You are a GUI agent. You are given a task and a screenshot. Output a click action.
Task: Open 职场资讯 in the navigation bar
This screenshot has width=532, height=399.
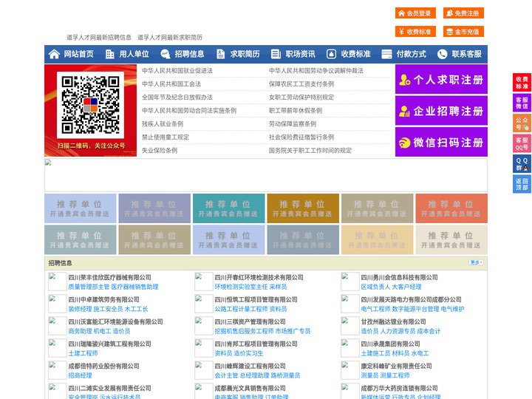click(x=300, y=54)
